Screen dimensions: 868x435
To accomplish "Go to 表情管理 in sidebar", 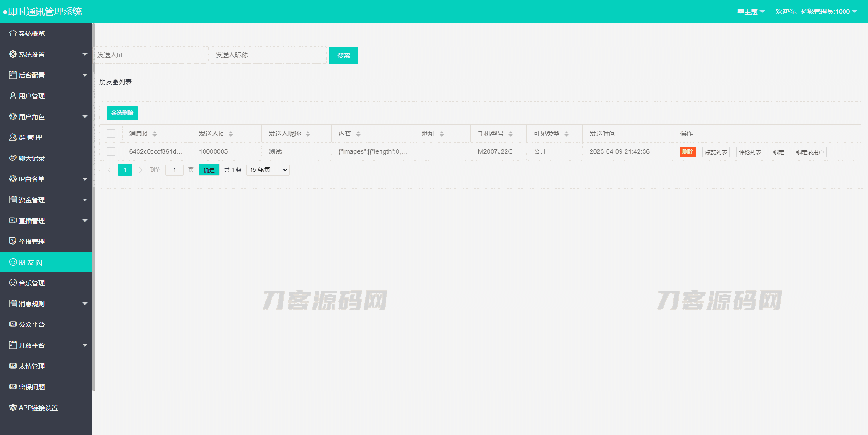I will click(x=32, y=366).
